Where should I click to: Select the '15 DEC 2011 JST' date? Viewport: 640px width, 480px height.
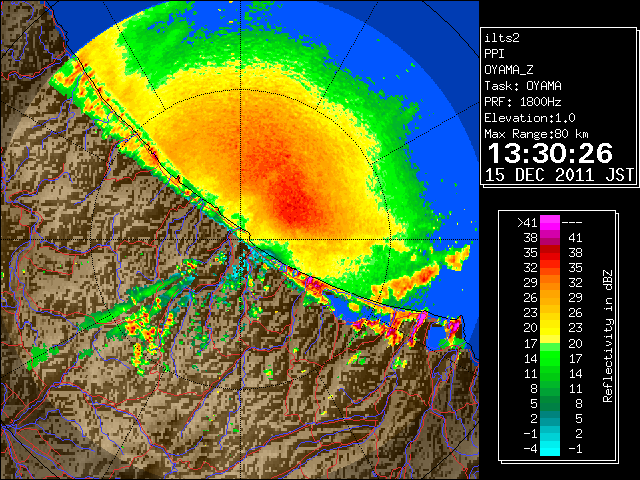559,175
